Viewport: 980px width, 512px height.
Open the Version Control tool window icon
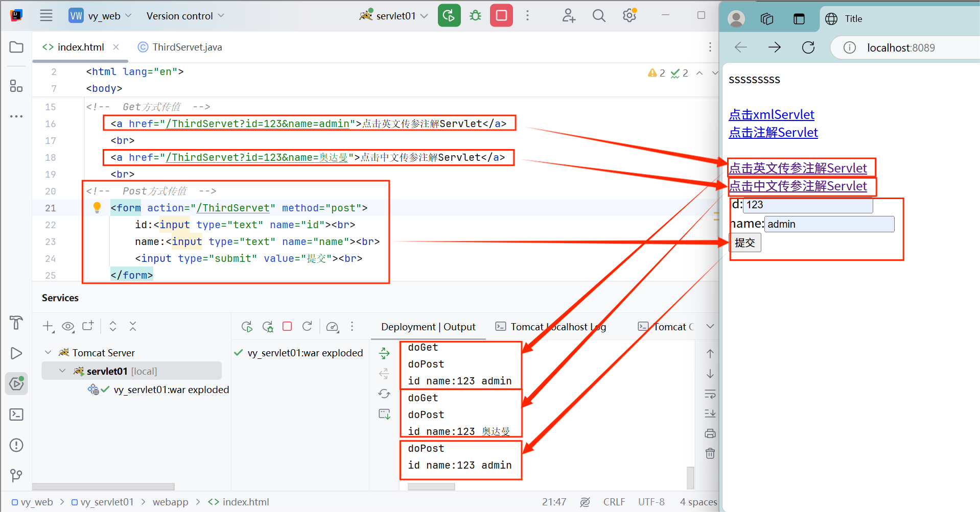(16, 476)
